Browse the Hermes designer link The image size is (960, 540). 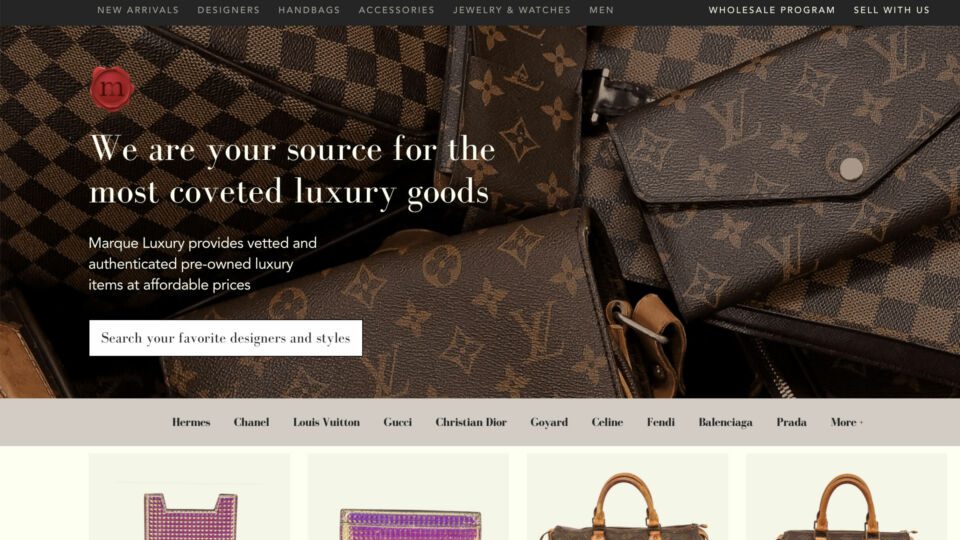click(x=191, y=422)
